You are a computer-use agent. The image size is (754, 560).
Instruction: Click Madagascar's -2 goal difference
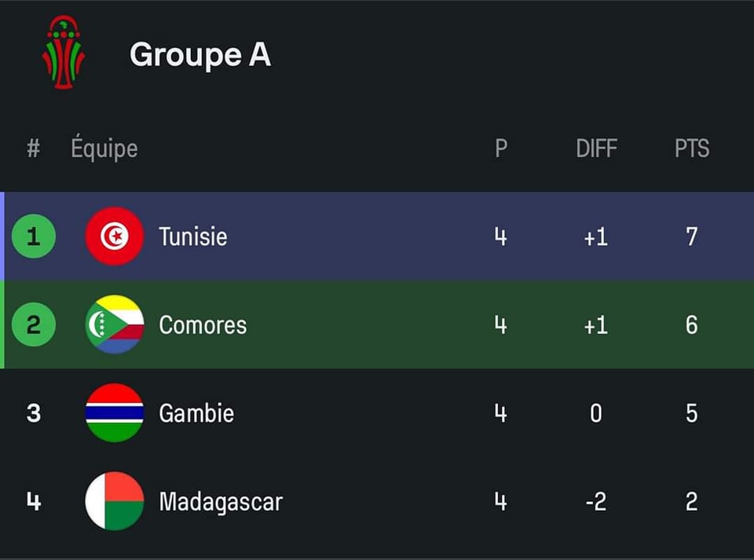click(596, 502)
